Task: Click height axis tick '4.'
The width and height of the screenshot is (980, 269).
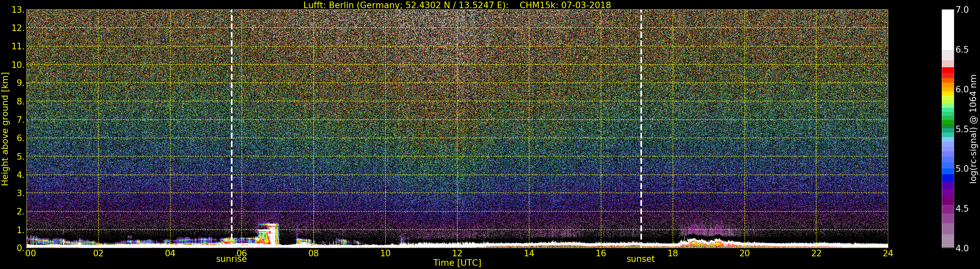Action: [x=21, y=175]
